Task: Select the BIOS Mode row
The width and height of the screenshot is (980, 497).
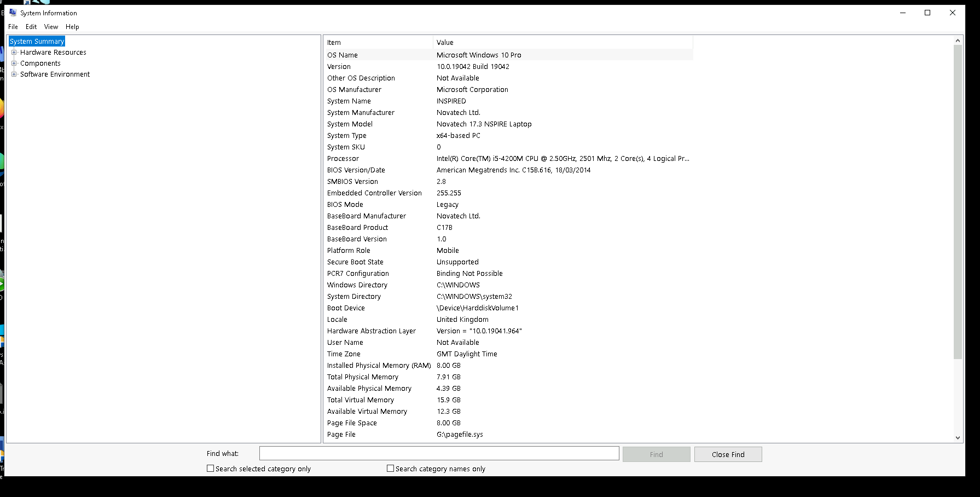Action: pyautogui.click(x=508, y=204)
